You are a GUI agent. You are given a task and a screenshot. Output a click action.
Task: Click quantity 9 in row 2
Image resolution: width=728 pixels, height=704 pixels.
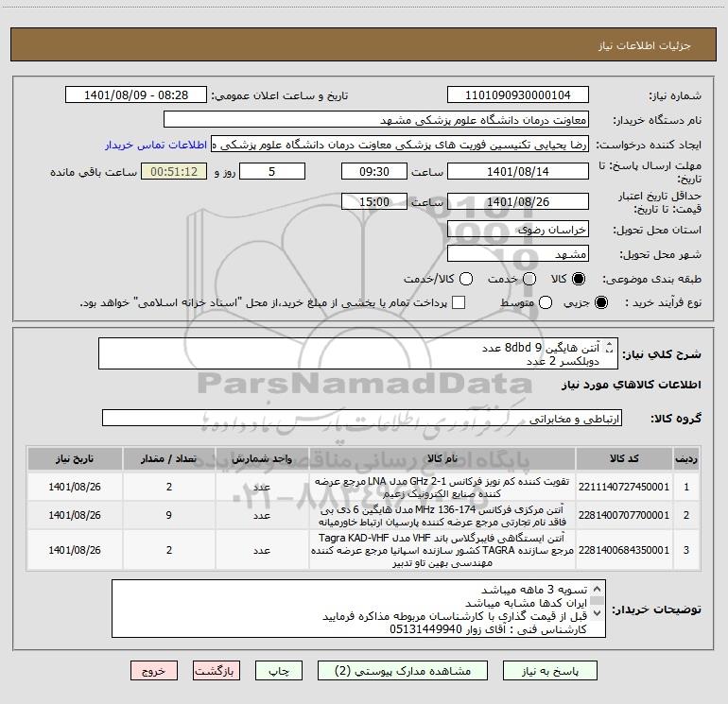169,516
